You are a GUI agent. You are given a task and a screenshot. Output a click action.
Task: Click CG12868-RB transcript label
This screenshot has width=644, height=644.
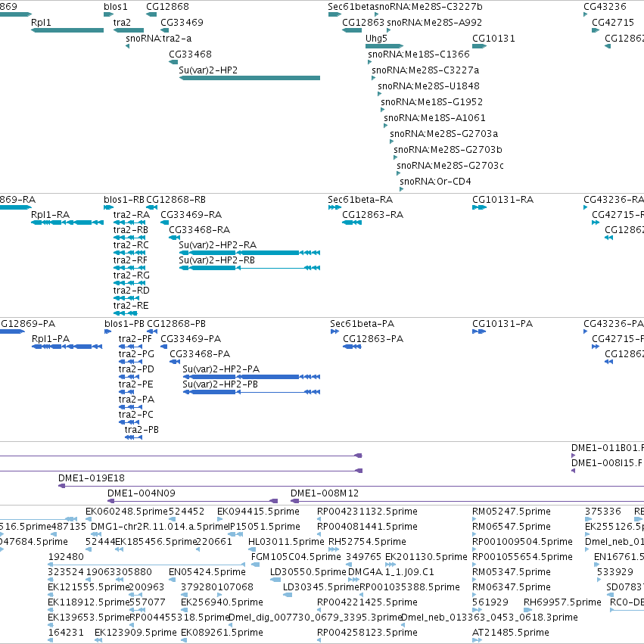176,200
